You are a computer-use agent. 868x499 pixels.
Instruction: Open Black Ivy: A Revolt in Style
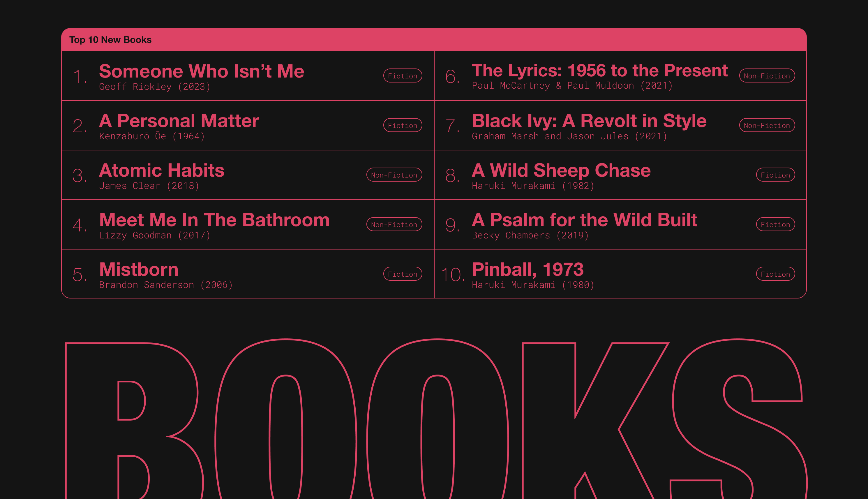[x=589, y=121]
